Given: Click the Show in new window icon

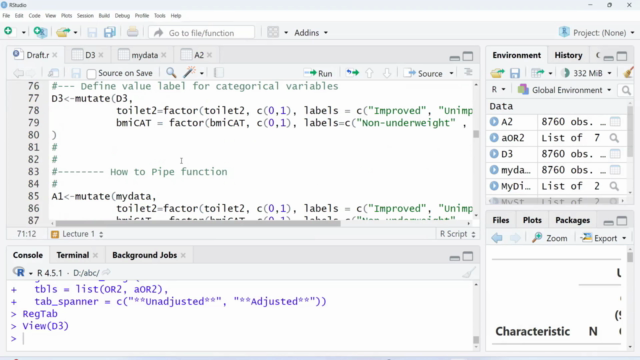Looking at the screenshot, I should [53, 73].
